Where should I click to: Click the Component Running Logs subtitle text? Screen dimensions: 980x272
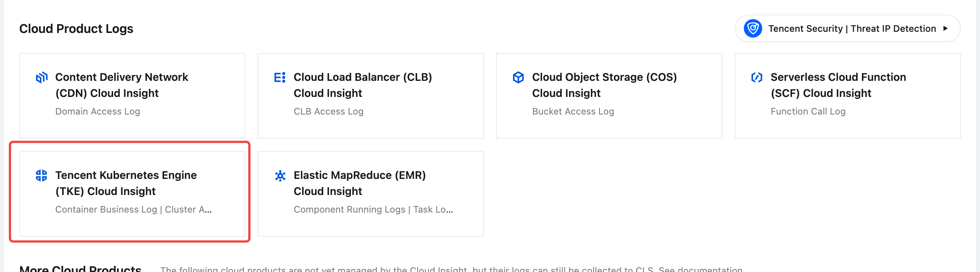349,210
